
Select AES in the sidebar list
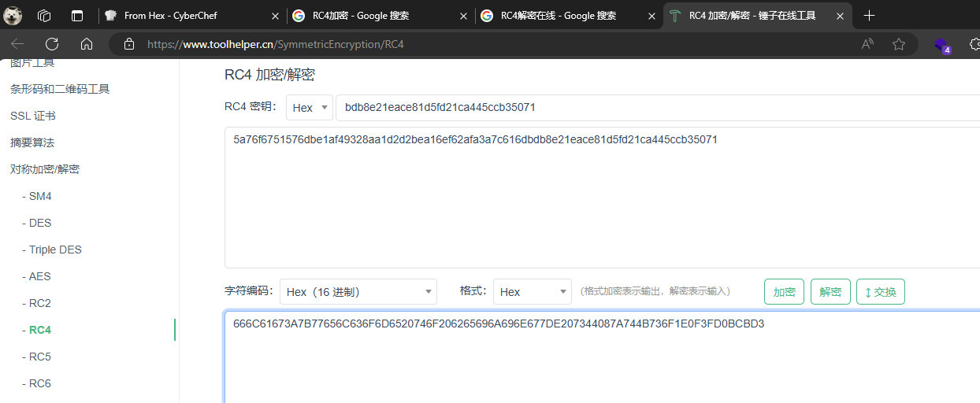[x=39, y=276]
